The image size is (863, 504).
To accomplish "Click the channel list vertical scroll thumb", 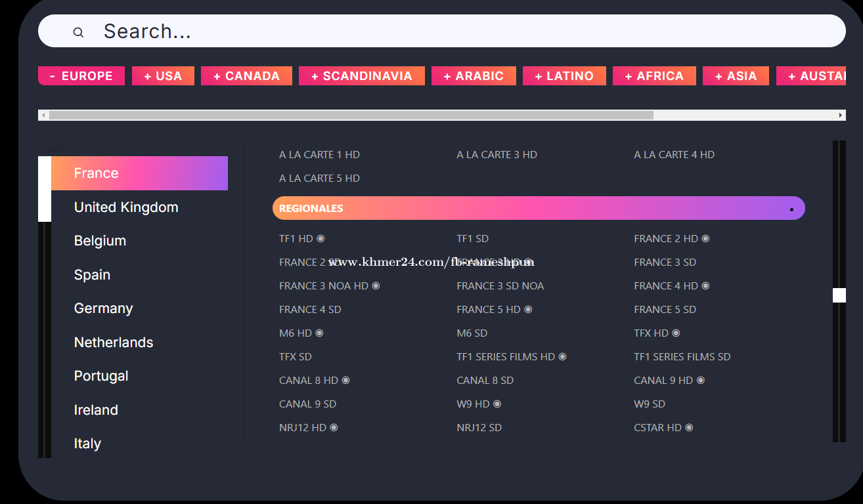I will 839,295.
